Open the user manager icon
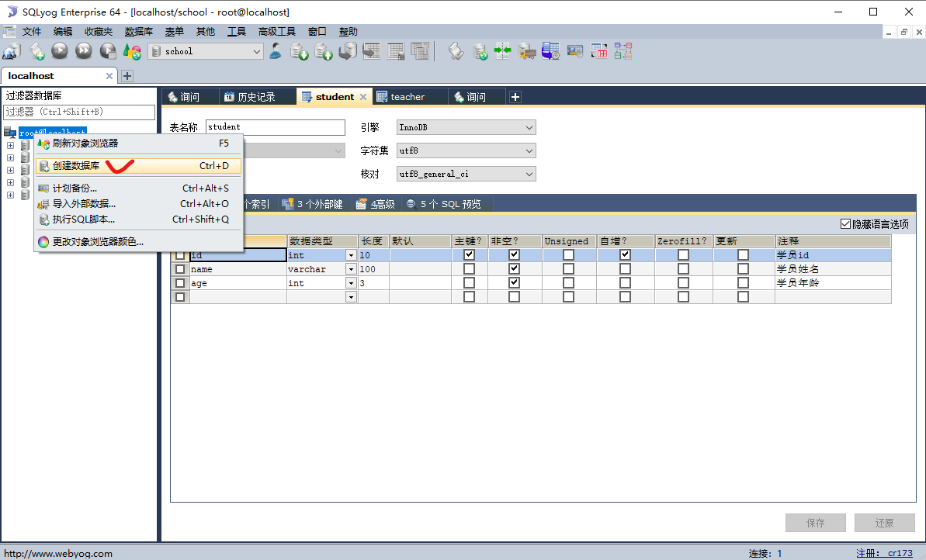The width and height of the screenshot is (926, 560). click(276, 51)
